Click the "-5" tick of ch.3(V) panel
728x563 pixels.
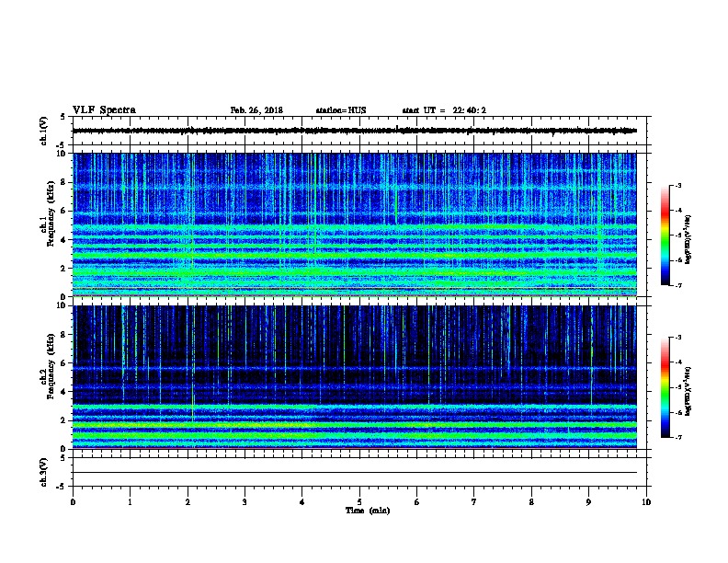pos(62,487)
